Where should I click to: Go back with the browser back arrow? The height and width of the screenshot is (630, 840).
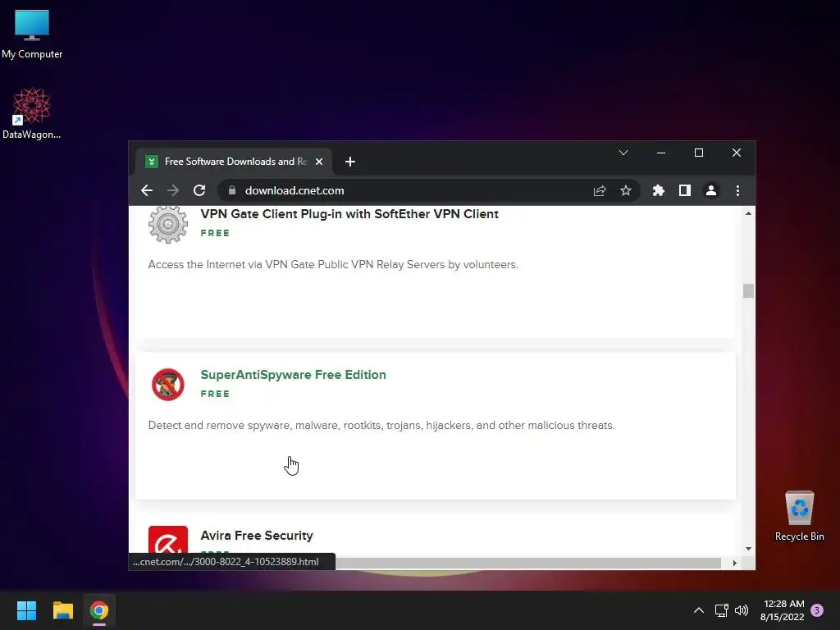[147, 190]
